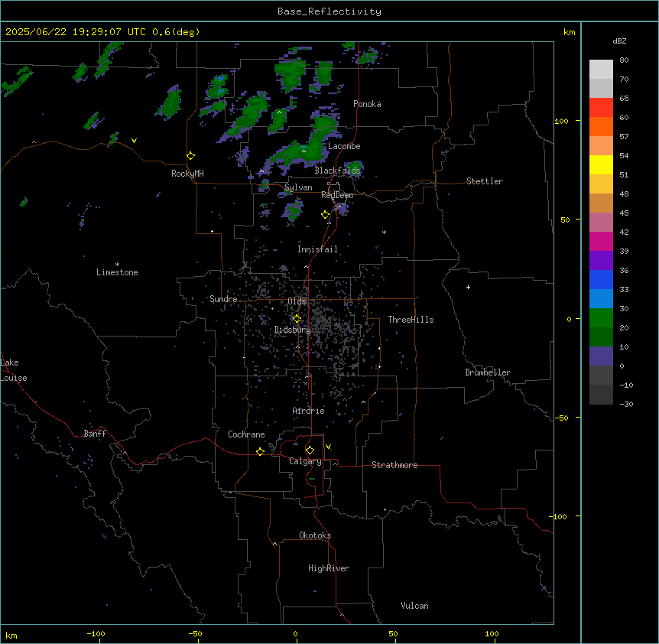659x644 pixels.
Task: Click the -30 value on the dBZ legend
Action: click(x=626, y=405)
